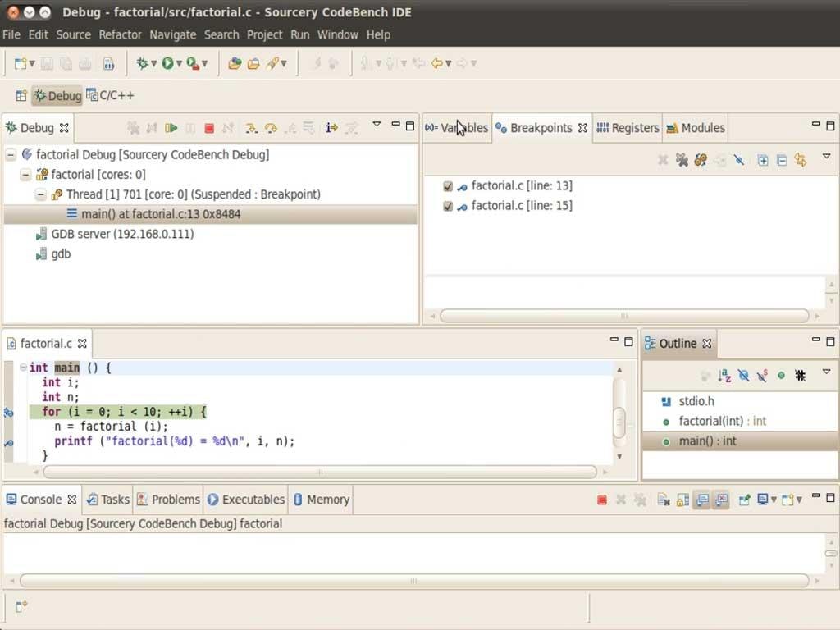This screenshot has width=840, height=630.
Task: Switch to the Executables tab
Action: coord(246,500)
